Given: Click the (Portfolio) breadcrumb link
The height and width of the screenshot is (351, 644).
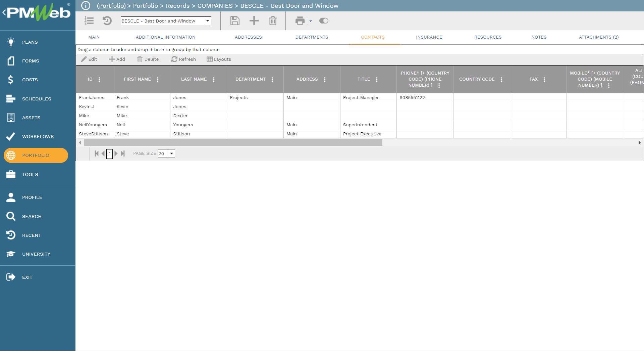Looking at the screenshot, I should pyautogui.click(x=111, y=6).
